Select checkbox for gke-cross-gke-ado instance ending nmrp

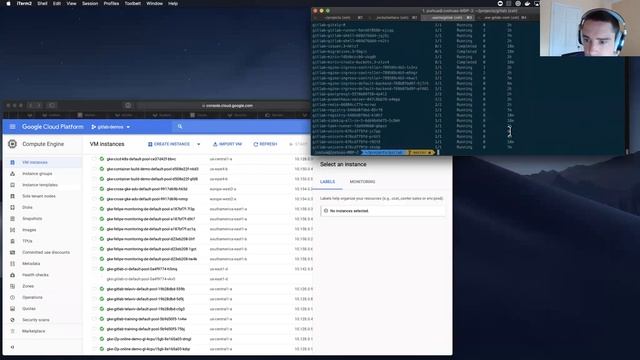pos(94,199)
